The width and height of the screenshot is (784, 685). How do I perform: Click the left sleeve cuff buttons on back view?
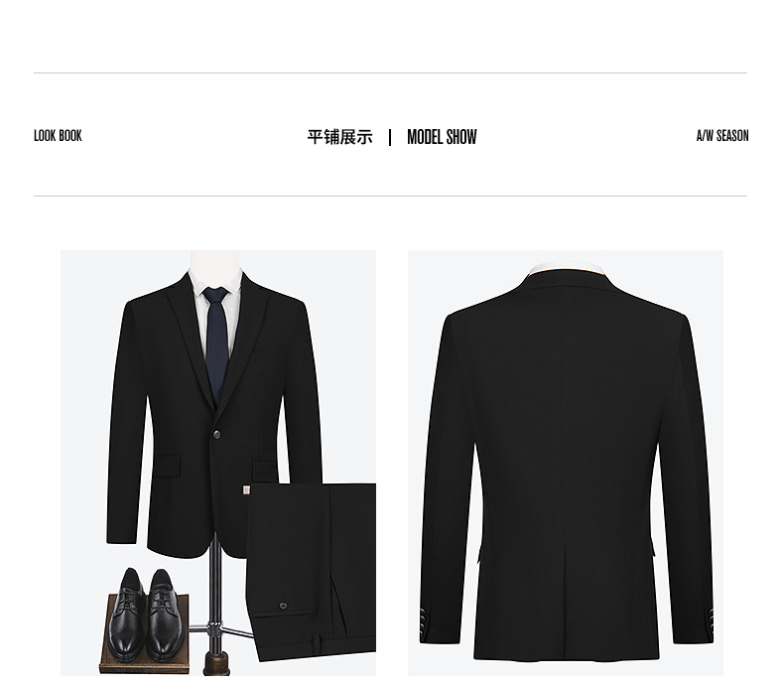425,622
